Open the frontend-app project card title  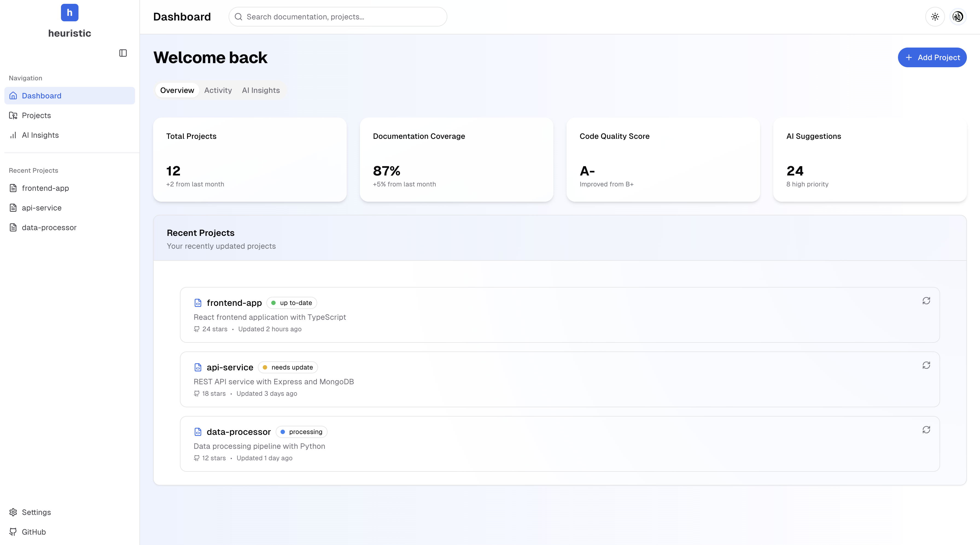pos(234,303)
